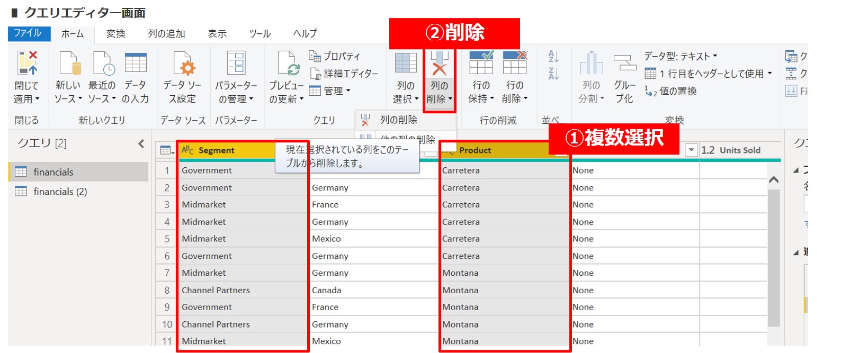The width and height of the screenshot is (868, 353).
Task: Click the vertical scrollbar up arrow
Action: [773, 180]
